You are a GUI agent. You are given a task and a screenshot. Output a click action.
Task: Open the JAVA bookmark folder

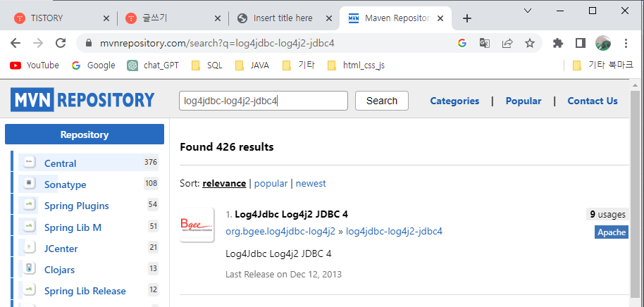pyautogui.click(x=252, y=65)
